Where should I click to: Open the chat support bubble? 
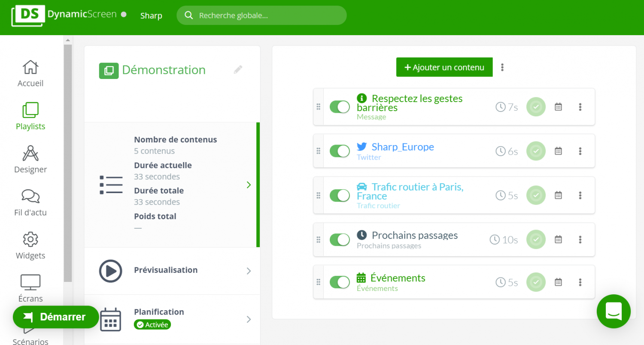pos(614,312)
